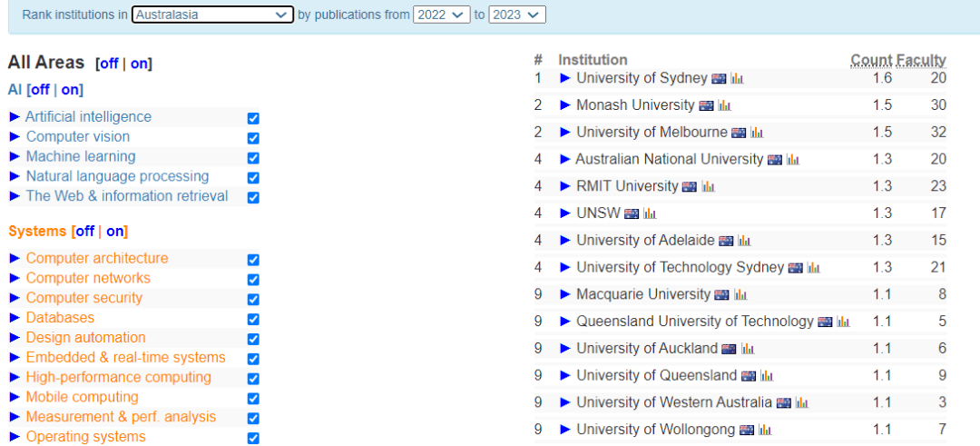980x446 pixels.
Task: Uncheck the High-performance computing checkbox
Action: point(253,379)
